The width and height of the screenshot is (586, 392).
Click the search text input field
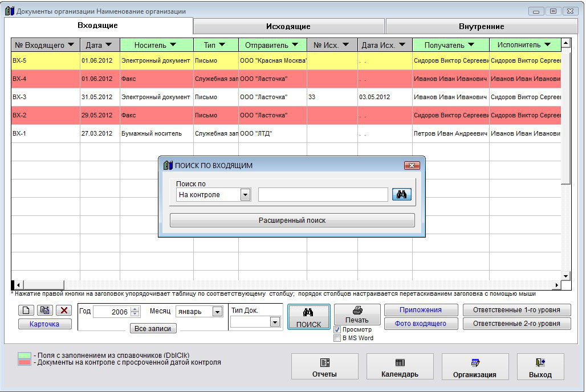pos(323,195)
